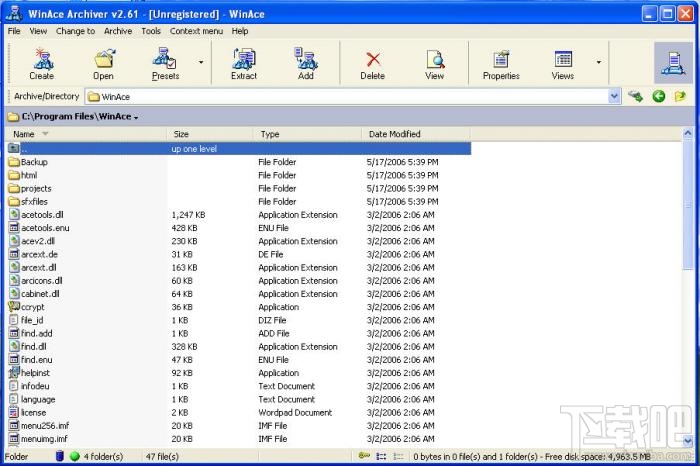700x466 pixels.
Task: Select the 'up one level' row
Action: [238, 149]
